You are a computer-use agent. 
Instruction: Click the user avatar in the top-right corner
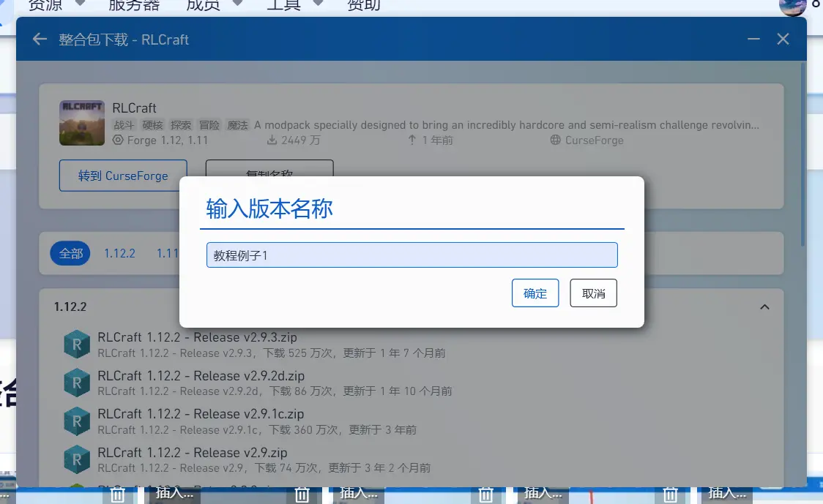click(x=792, y=8)
